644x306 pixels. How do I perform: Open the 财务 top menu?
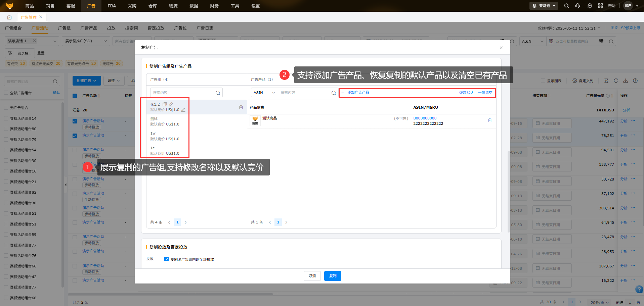(214, 6)
